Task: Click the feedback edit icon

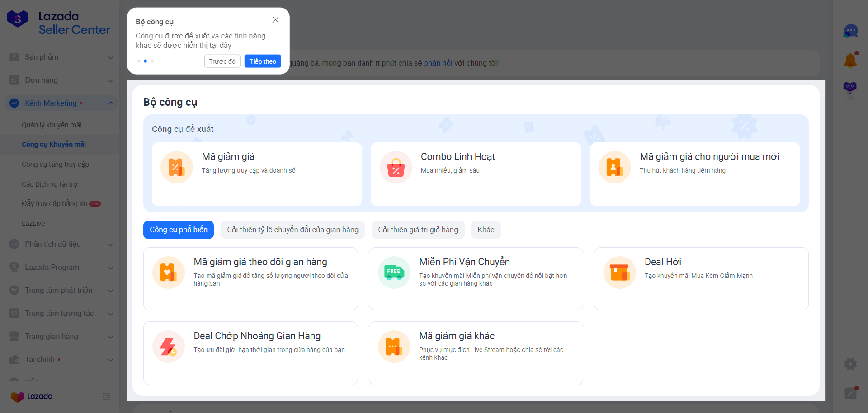Action: pos(850,393)
